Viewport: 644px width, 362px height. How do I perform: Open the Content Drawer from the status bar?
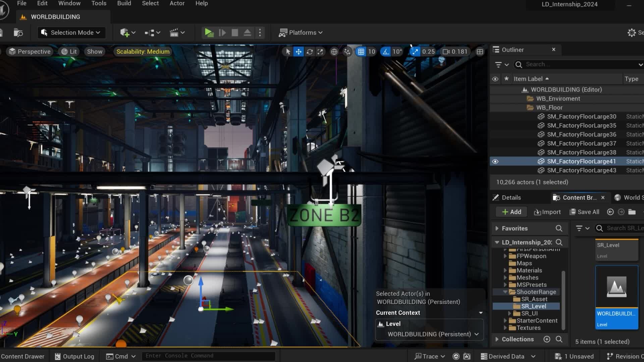pyautogui.click(x=23, y=356)
